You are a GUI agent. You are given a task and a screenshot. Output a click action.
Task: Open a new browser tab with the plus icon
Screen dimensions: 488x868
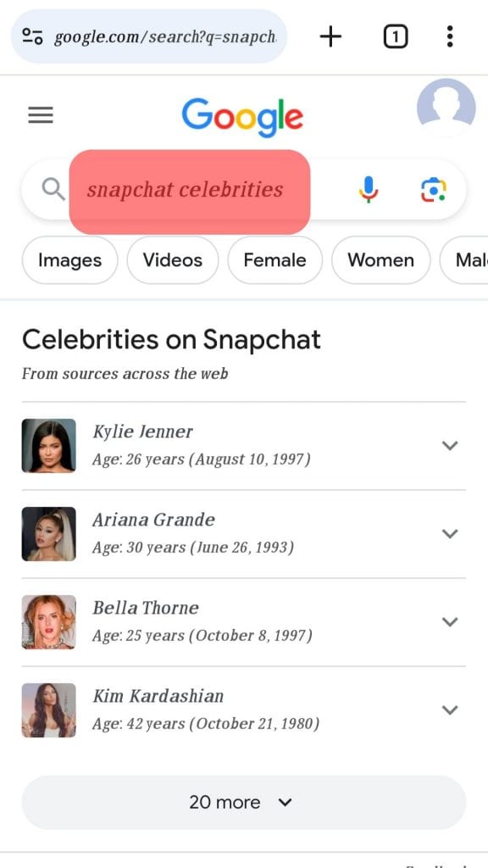click(330, 36)
